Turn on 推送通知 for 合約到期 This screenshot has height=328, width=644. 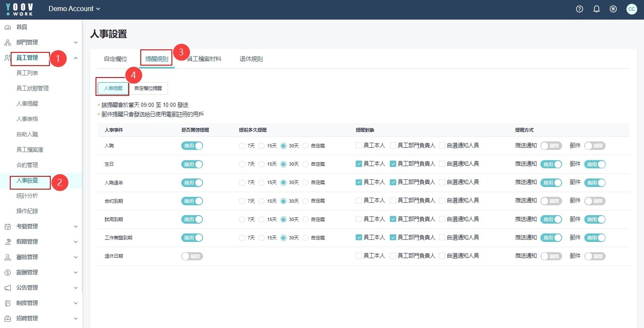click(551, 201)
